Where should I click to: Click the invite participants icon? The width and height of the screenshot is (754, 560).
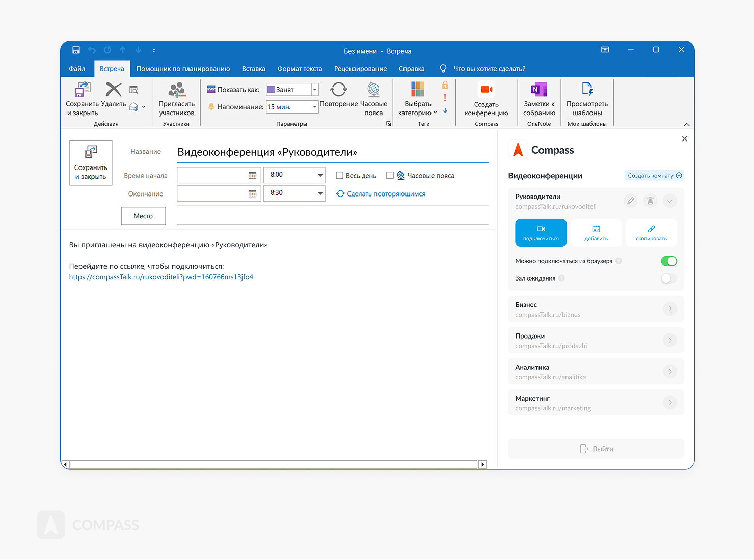pos(176,90)
